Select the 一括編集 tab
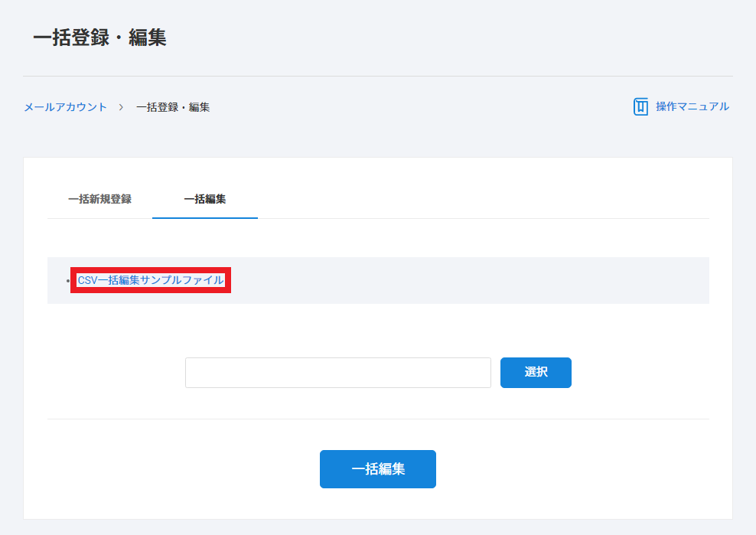 (204, 199)
